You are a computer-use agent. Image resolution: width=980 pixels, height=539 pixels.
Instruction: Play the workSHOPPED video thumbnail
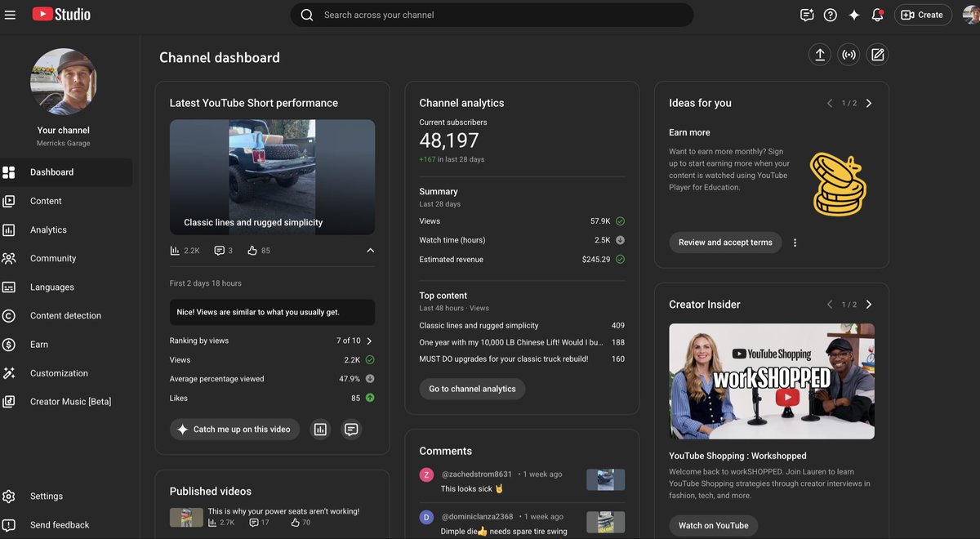[x=772, y=381]
